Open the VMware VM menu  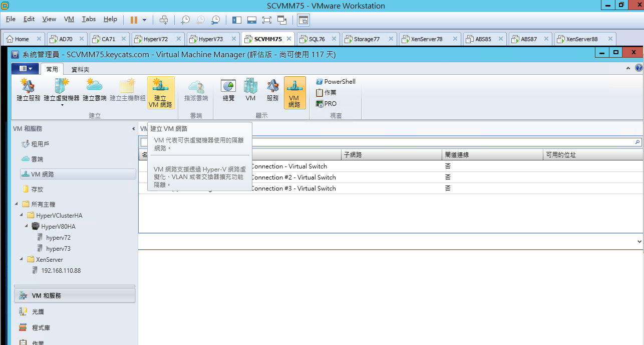pos(69,19)
